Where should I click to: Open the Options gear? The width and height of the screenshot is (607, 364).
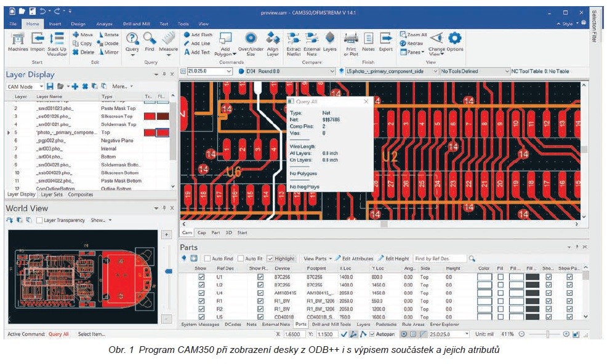[x=455, y=38]
